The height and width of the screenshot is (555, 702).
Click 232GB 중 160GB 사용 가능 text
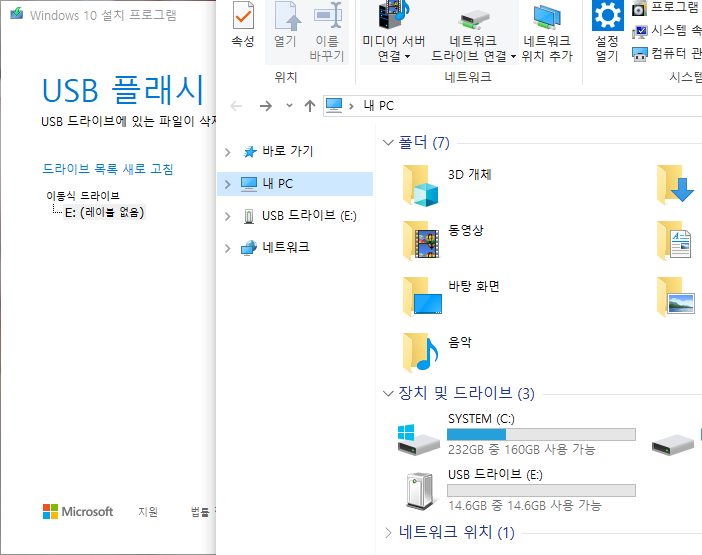coord(522,449)
